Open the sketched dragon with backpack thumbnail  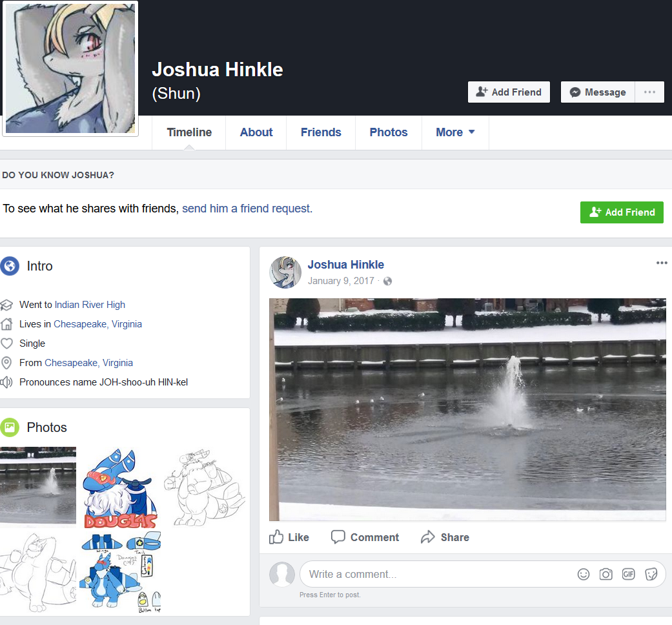(x=205, y=487)
